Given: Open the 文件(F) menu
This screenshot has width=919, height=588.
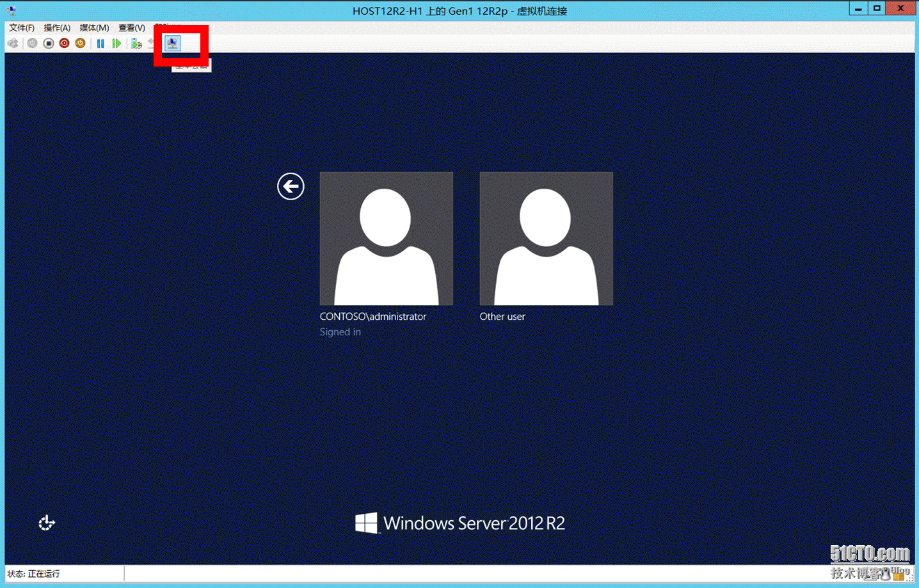Looking at the screenshot, I should 22,28.
